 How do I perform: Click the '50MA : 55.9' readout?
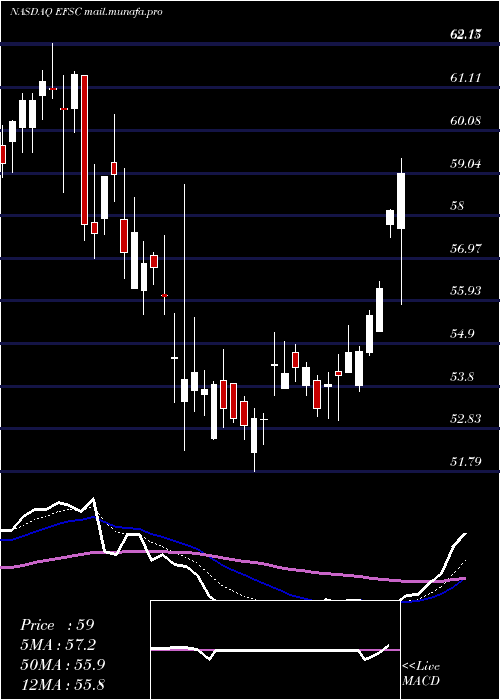pos(62,665)
